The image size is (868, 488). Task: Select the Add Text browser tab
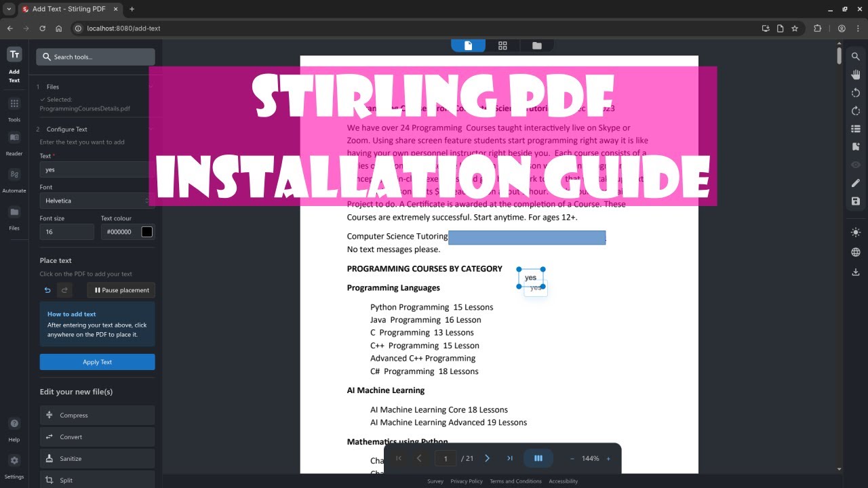click(x=69, y=9)
